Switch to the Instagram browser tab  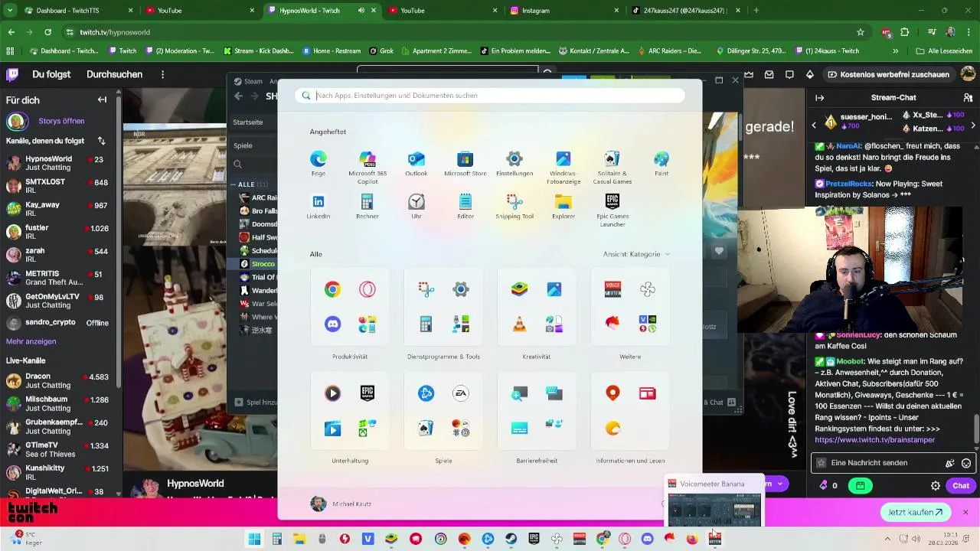click(563, 11)
